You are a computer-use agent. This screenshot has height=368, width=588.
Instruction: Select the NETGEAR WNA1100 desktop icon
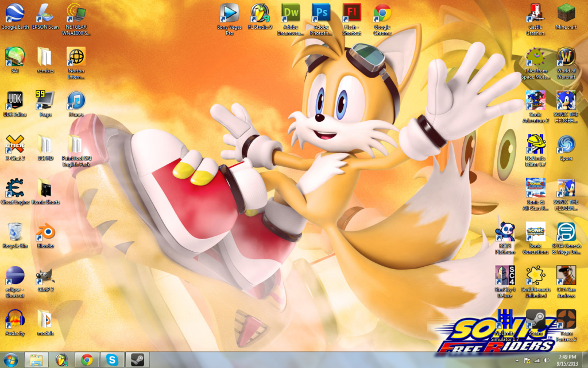76,20
